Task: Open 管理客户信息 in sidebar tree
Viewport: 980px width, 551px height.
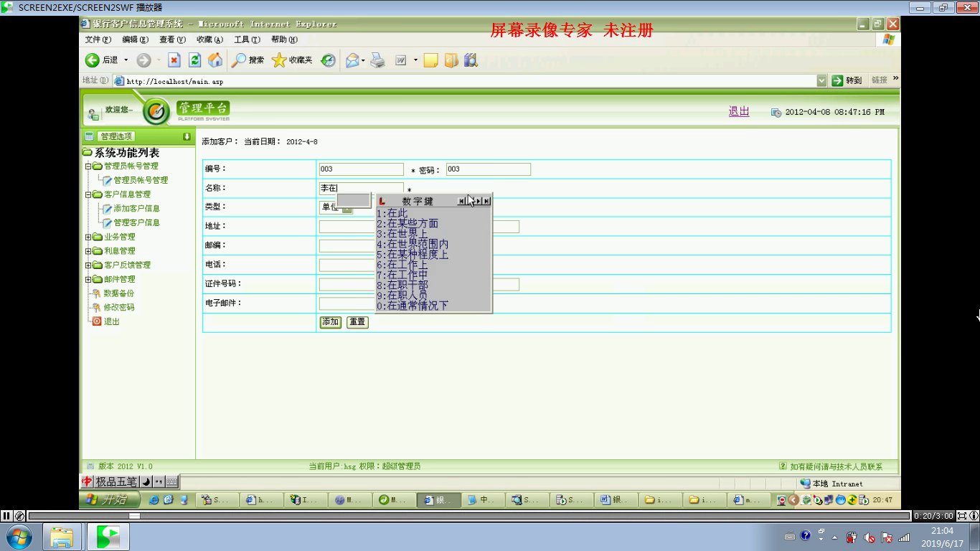Action: [x=136, y=222]
